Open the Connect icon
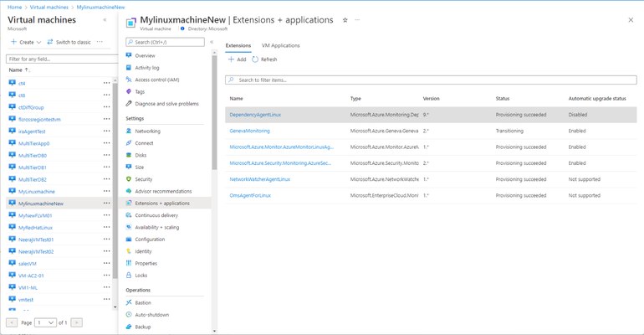 [x=129, y=143]
